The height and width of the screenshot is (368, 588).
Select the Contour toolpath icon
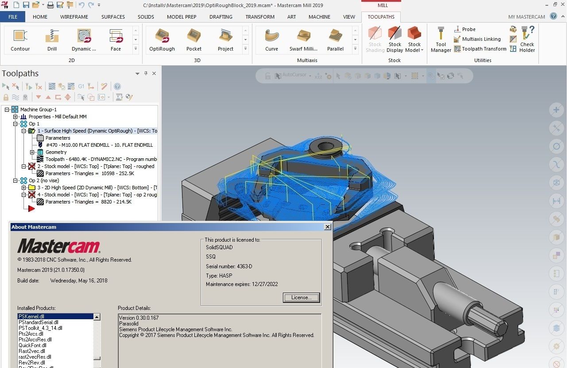click(x=20, y=39)
